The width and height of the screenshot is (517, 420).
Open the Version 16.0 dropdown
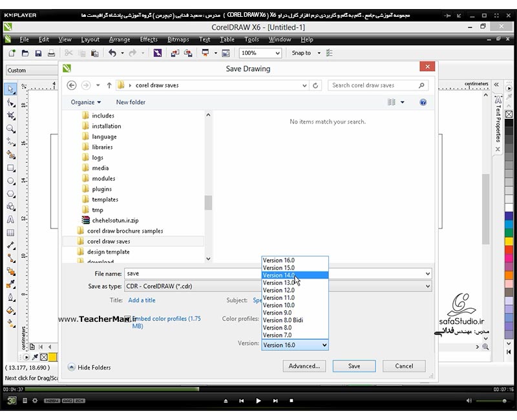coord(295,345)
